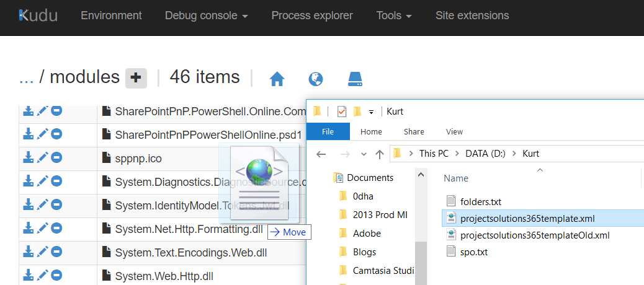
Task: Download System.Diagnostics.DiagnosticSource file
Action: (x=28, y=180)
